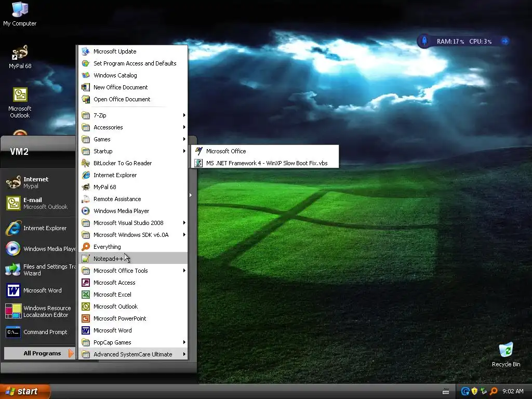Click the rocket icon on RAM widget
The width and height of the screenshot is (532, 399).
[x=424, y=41]
